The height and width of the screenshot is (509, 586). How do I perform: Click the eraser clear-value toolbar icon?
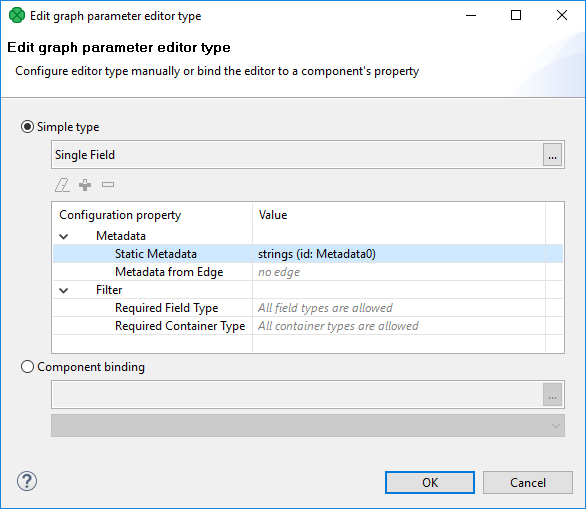click(62, 185)
